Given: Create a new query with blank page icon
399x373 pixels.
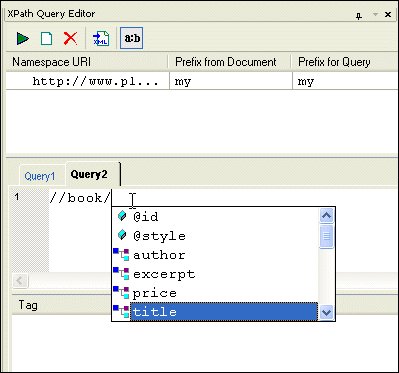Looking at the screenshot, I should (46, 38).
